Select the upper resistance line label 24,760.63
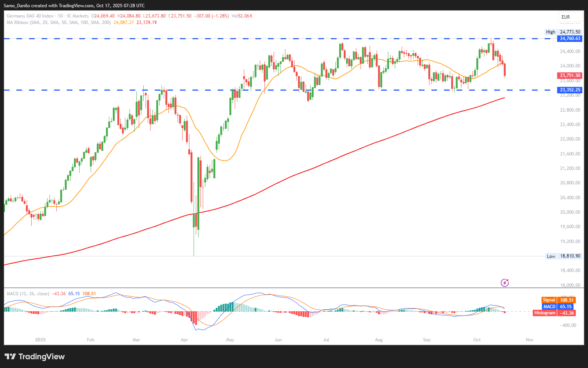Image resolution: width=588 pixels, height=368 pixels. [x=570, y=38]
